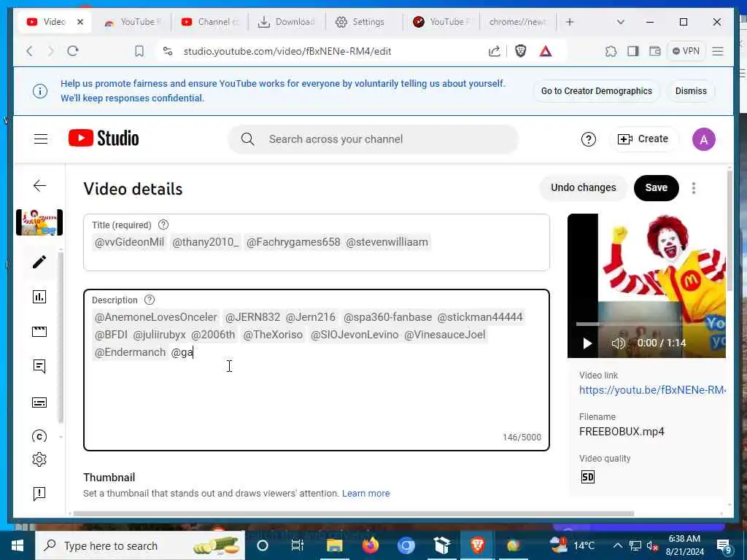This screenshot has height=560, width=747.
Task: Click into the Title text field
Action: (317, 242)
